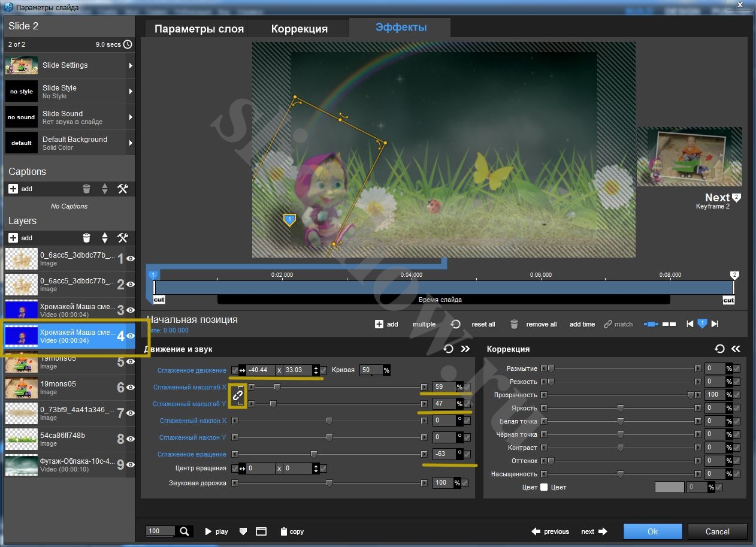Click the reset all keyframes icon
The image size is (756, 547).
tap(455, 324)
